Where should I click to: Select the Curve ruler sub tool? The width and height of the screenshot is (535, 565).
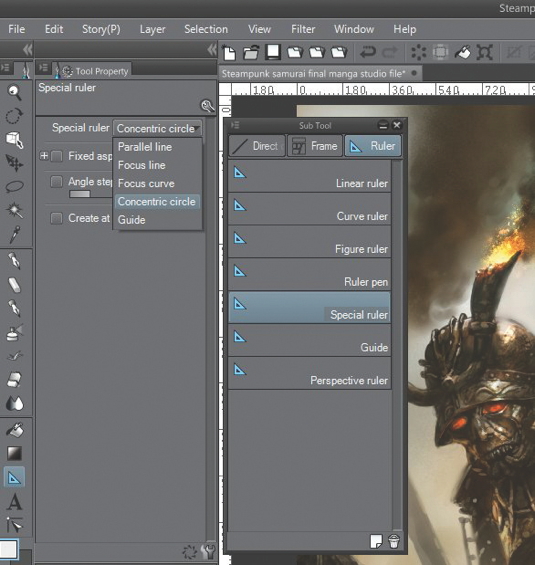point(309,209)
